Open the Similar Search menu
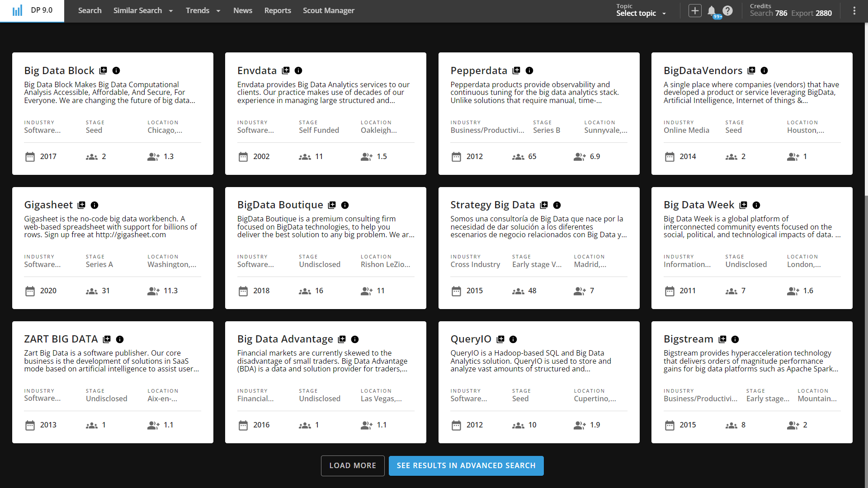 (137, 10)
